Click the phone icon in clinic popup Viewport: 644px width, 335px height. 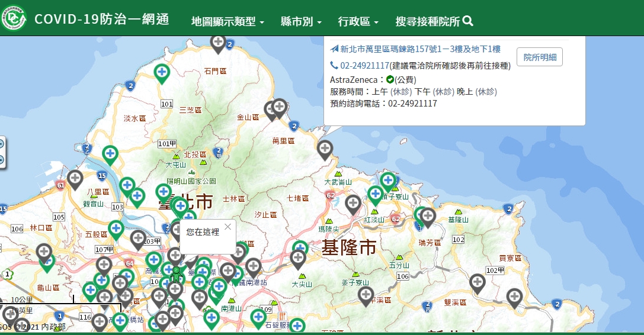pyautogui.click(x=334, y=65)
